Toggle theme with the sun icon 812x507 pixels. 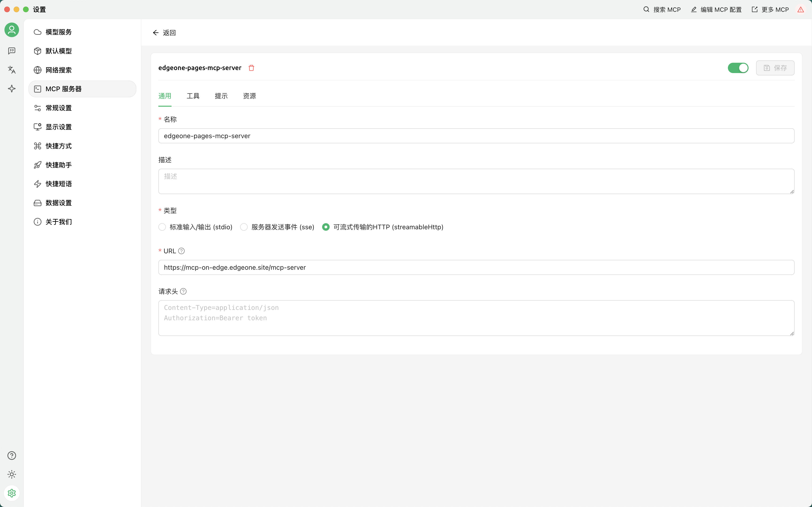[x=12, y=474]
